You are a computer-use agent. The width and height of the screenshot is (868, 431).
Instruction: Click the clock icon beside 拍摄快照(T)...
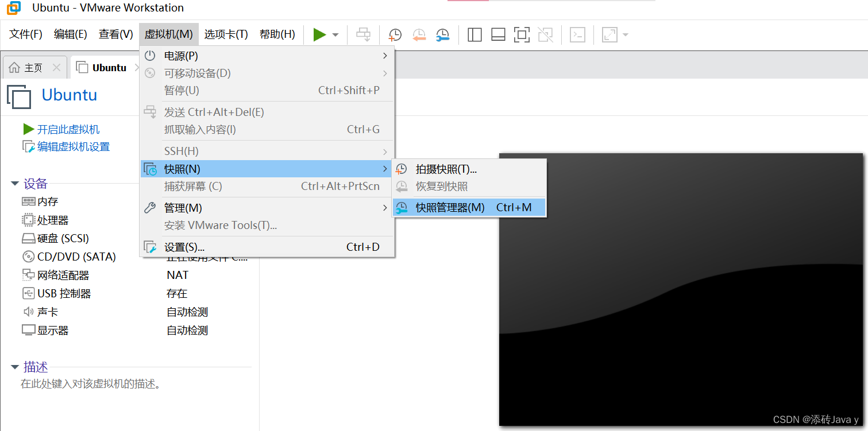(402, 169)
